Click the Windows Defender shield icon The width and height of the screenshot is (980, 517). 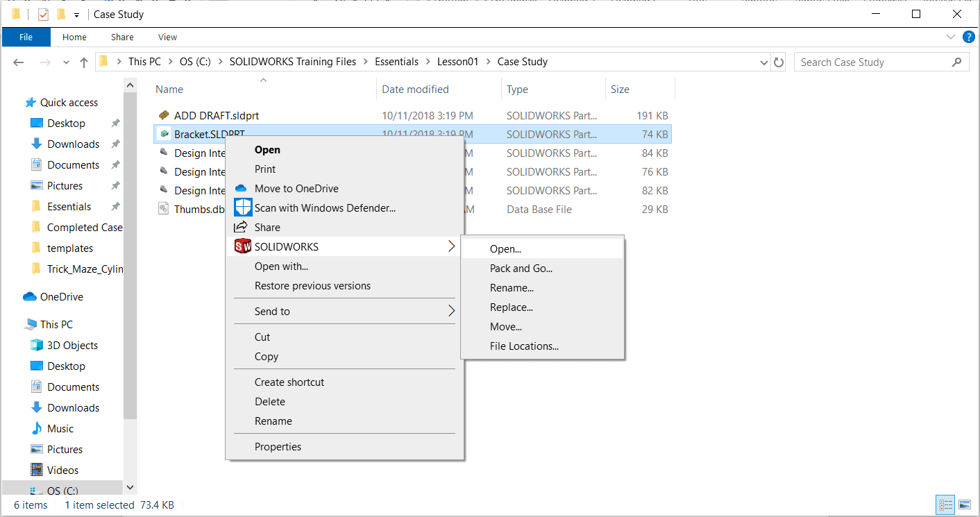point(242,207)
